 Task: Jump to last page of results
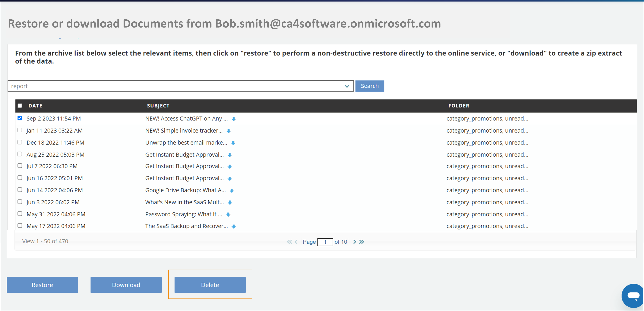tap(361, 242)
